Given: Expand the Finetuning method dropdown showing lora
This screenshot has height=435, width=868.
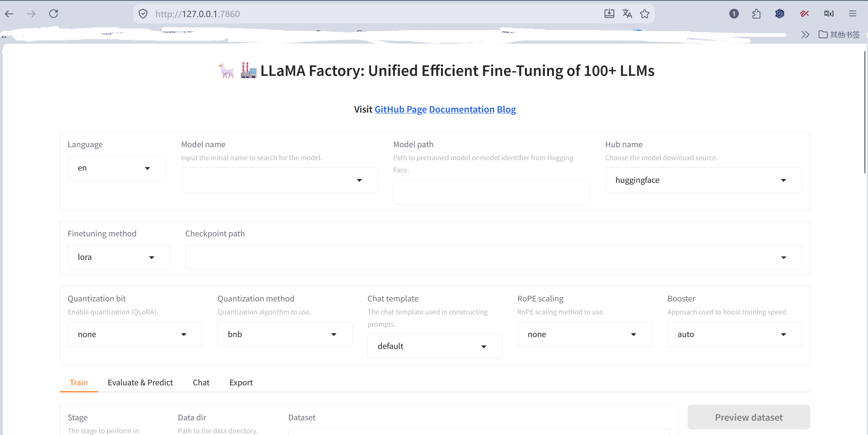Looking at the screenshot, I should point(119,257).
